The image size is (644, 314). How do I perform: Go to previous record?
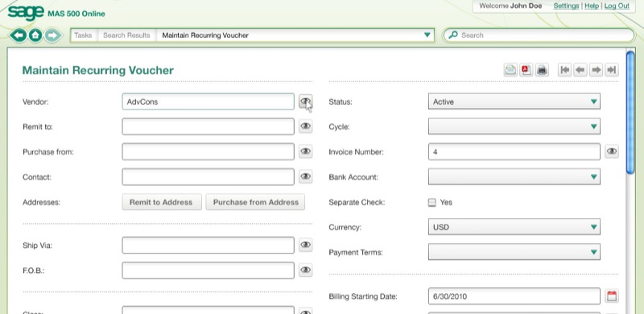click(x=580, y=70)
